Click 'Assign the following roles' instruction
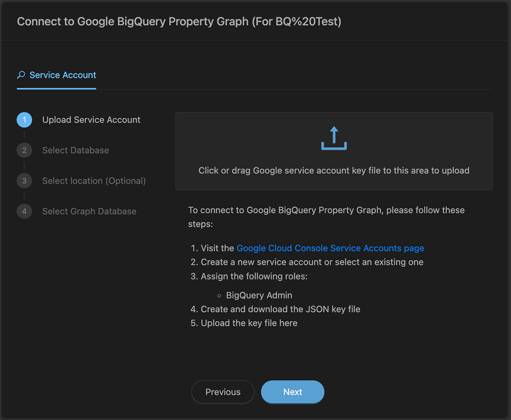The width and height of the screenshot is (511, 420). point(254,277)
